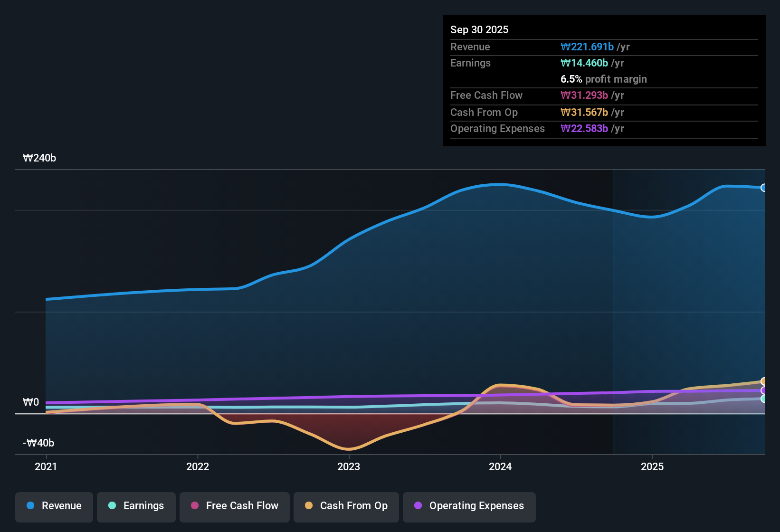Click the 2021 x-axis label
Screen dimensions: 780x532
tap(46, 466)
